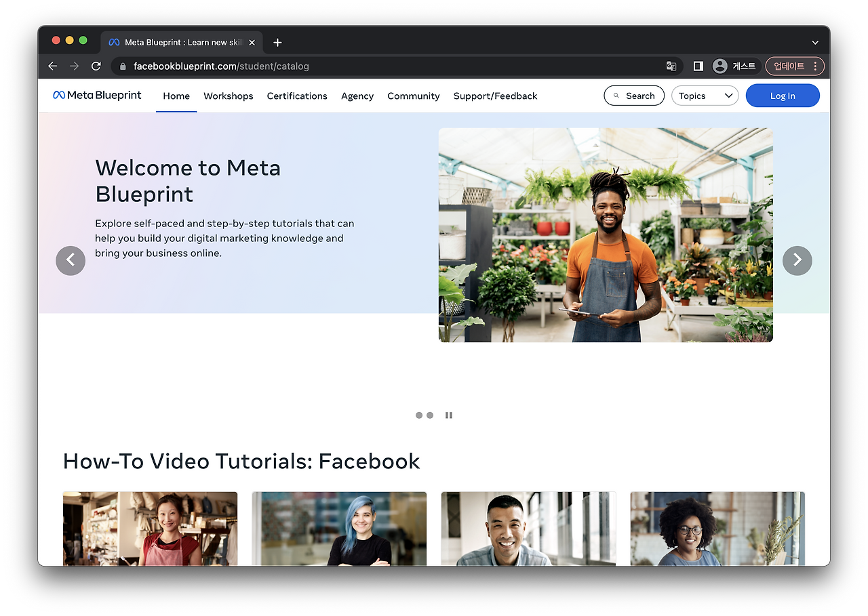This screenshot has width=868, height=616.
Task: Open a new tab with the plus icon
Action: tap(277, 42)
